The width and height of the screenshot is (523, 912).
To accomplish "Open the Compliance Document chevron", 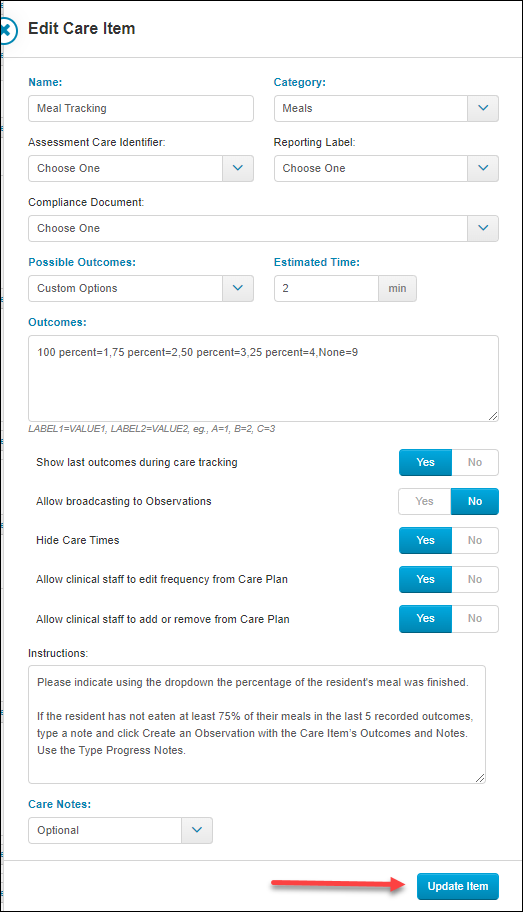I will click(483, 228).
